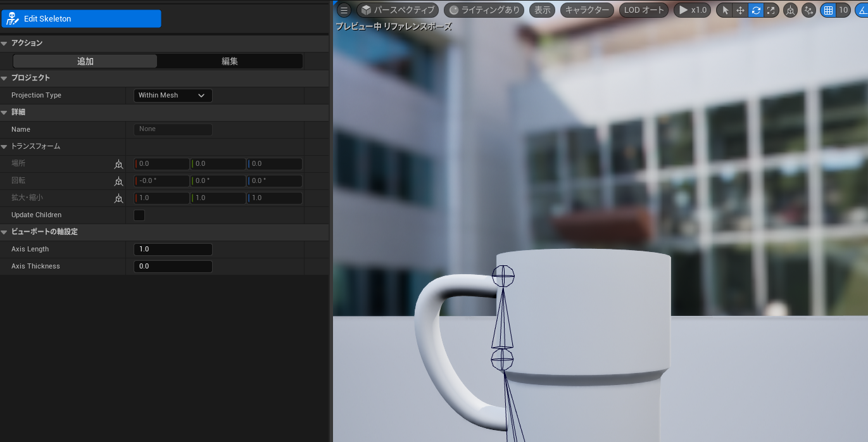Screen dimensions: 868x442
Task: Open the パースペクティブ viewport menu
Action: 398,10
